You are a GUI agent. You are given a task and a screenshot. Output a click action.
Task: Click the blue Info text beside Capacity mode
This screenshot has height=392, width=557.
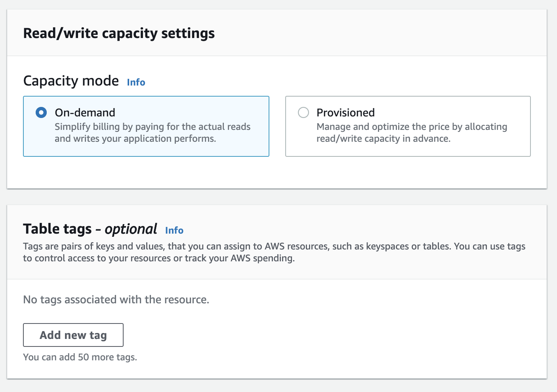[135, 82]
